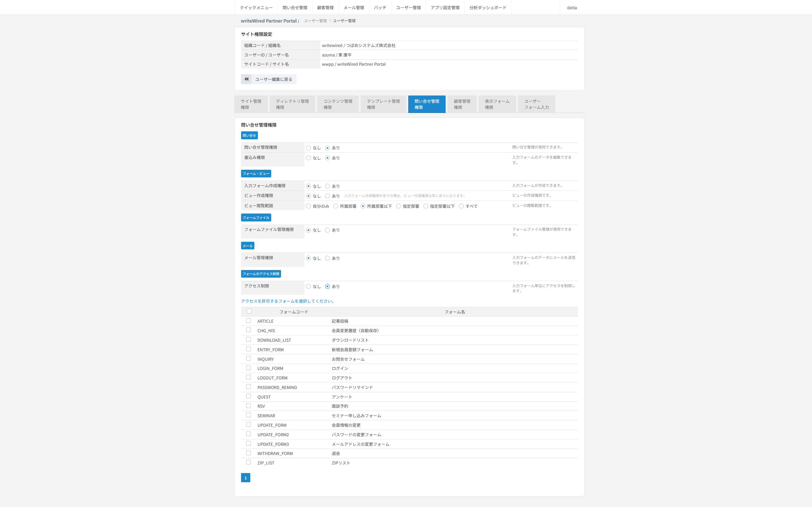Open the 分析ダッシュボード menu
This screenshot has width=812, height=507.
[488, 7]
